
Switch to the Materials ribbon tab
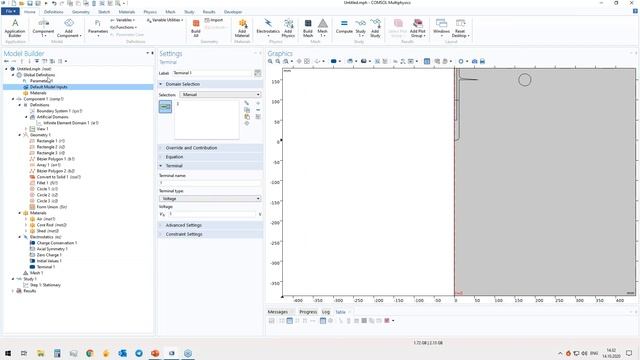coord(127,12)
